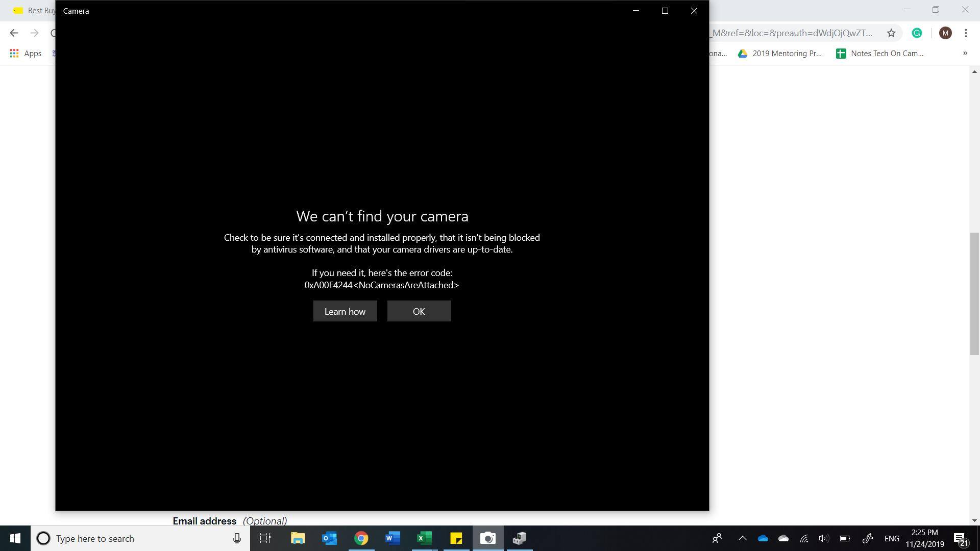Click the browser vertical scrollbar thumb
This screenshot has width=980, height=551.
click(974, 293)
